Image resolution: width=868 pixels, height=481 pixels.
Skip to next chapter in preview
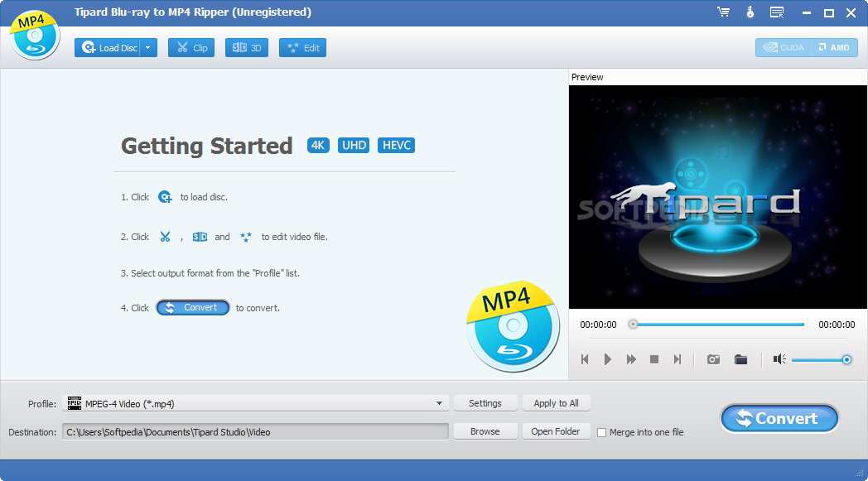tap(677, 359)
